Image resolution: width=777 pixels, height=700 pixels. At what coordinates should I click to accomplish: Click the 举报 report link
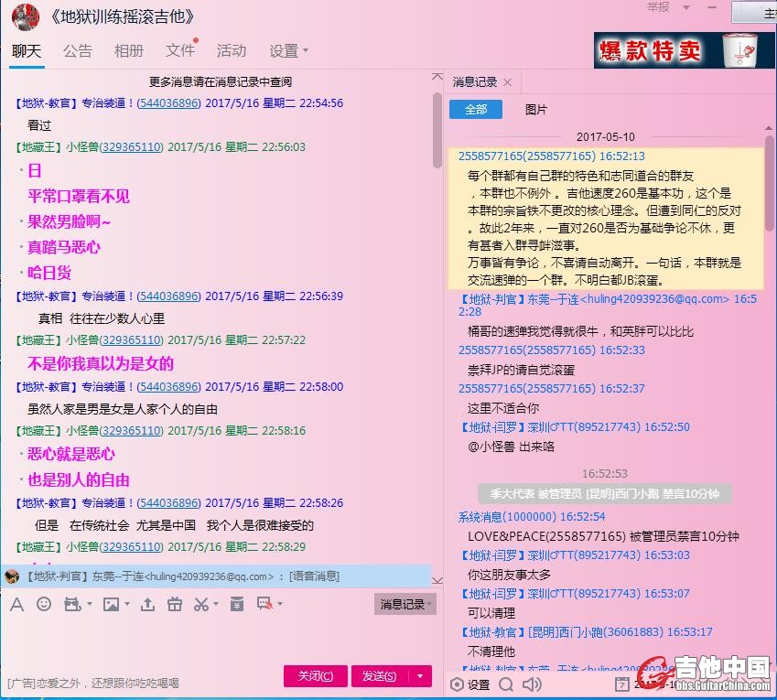pyautogui.click(x=658, y=7)
